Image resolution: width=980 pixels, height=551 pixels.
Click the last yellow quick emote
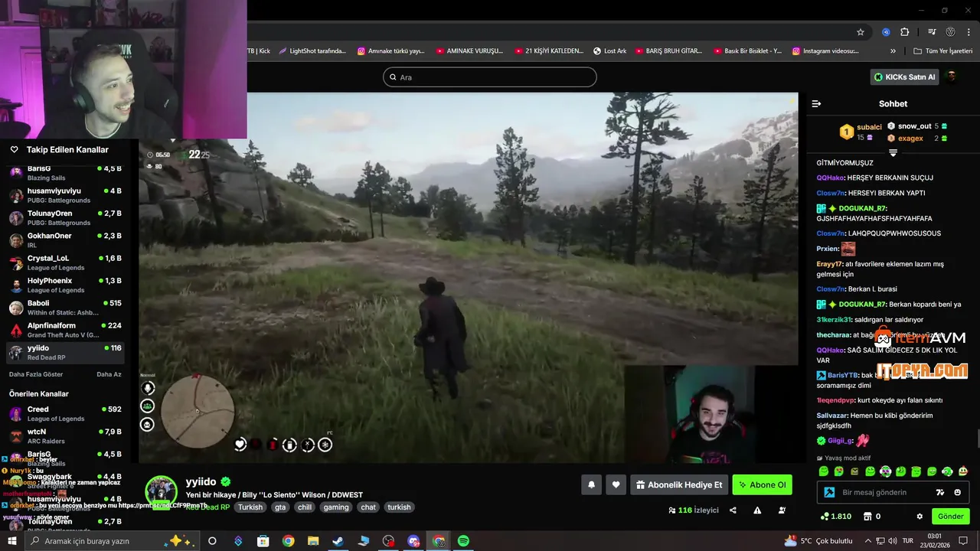(x=963, y=471)
